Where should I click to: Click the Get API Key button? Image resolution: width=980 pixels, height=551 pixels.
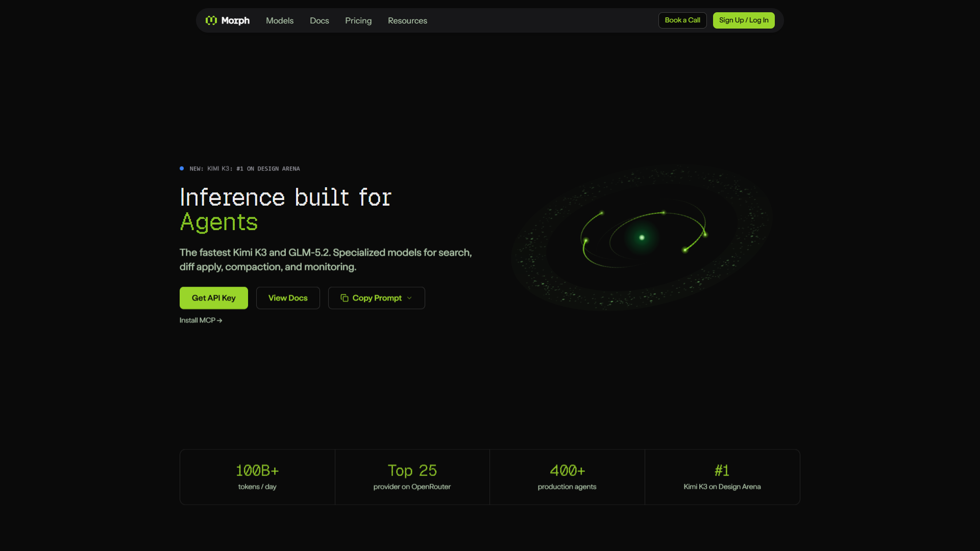click(x=214, y=298)
